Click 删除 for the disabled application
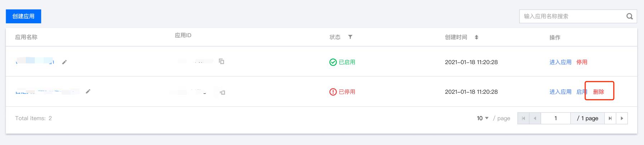This screenshot has width=644, height=145. tap(598, 92)
